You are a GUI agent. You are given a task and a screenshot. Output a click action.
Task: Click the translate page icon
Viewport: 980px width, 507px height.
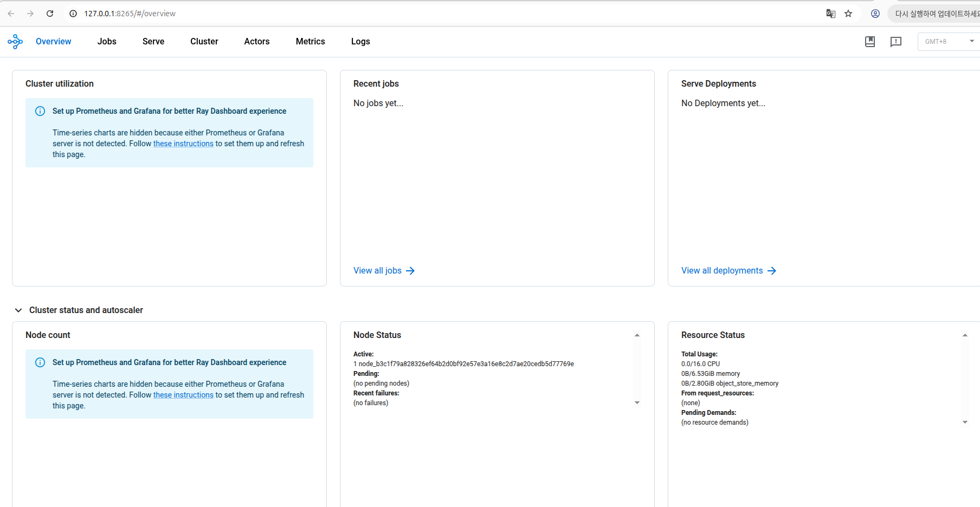click(x=830, y=14)
